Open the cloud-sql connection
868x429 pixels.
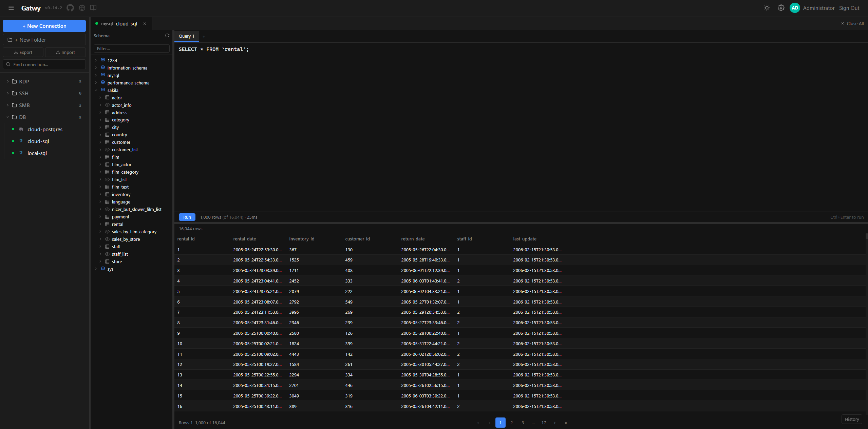pyautogui.click(x=38, y=141)
